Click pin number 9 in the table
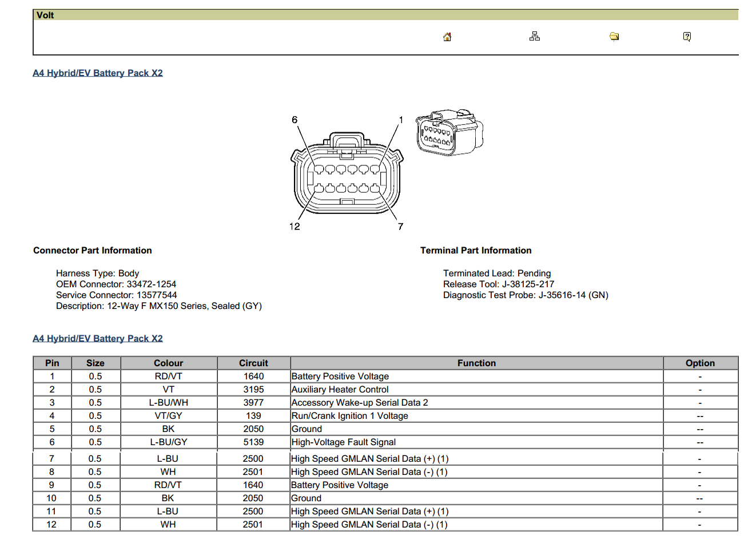The height and width of the screenshot is (547, 756). point(51,485)
